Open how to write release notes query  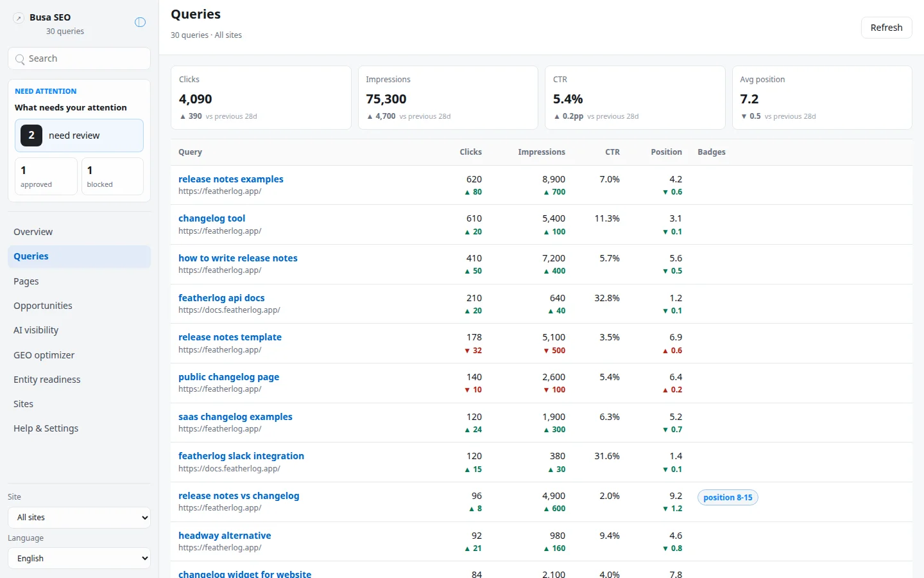(238, 258)
